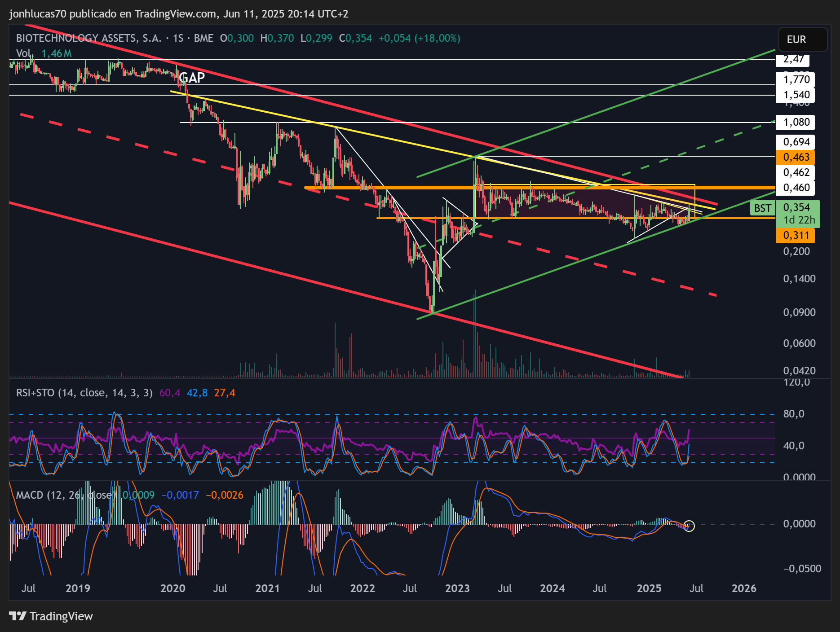Viewport: 840px width, 632px height.
Task: Click the −0,0500 MACD axis value
Action: click(x=802, y=569)
